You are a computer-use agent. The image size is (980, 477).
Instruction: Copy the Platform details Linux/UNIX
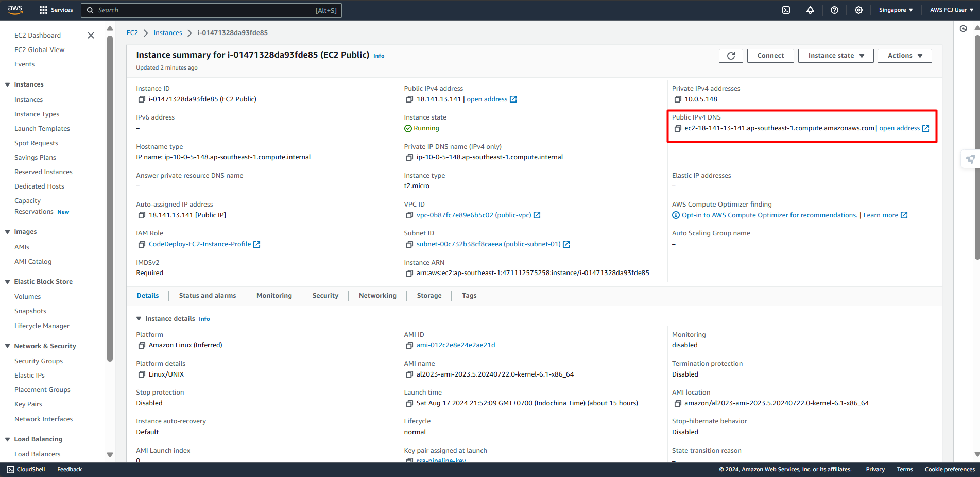tap(142, 374)
